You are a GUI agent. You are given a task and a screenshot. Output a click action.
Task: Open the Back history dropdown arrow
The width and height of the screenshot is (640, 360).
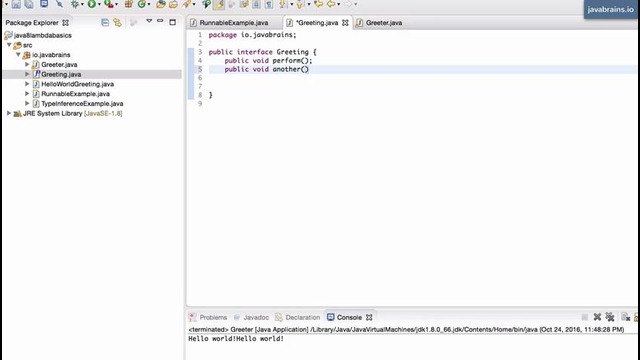(x=339, y=4)
